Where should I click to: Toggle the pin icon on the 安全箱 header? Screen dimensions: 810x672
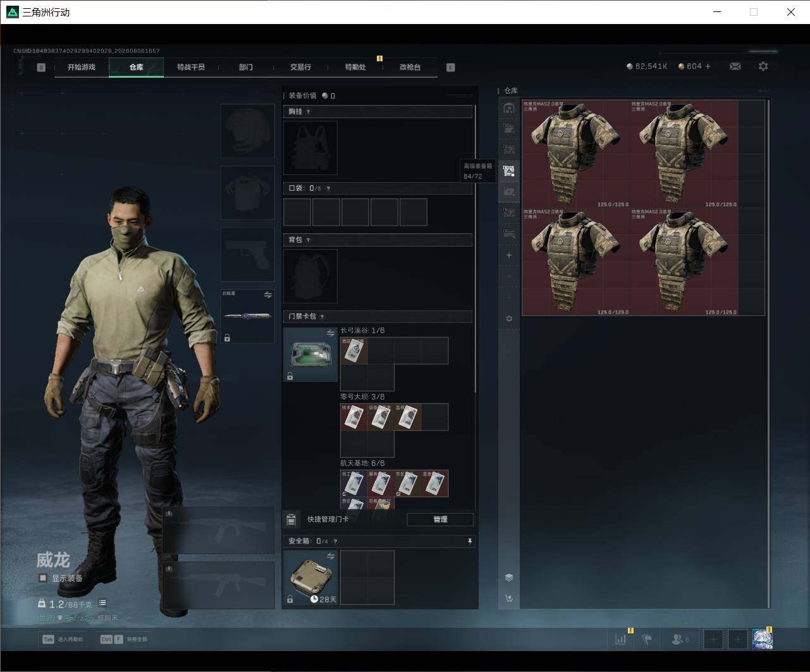coord(469,541)
